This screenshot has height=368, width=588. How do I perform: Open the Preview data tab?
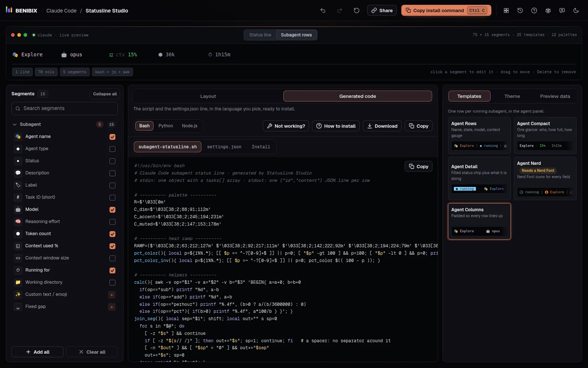coord(555,96)
